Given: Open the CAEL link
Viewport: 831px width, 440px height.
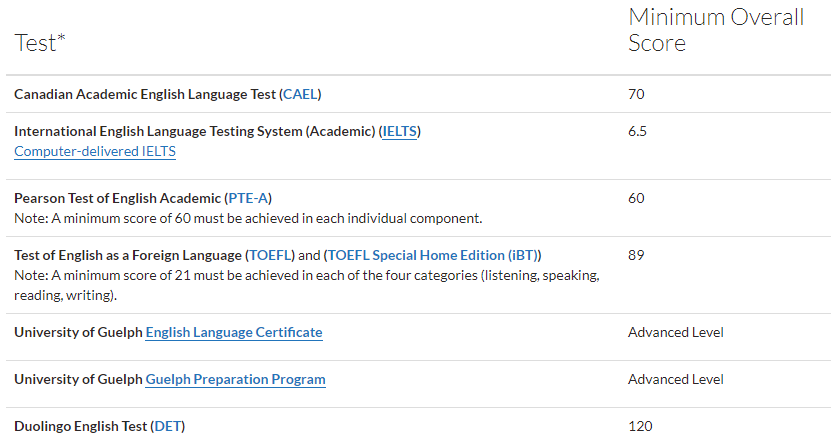Looking at the screenshot, I should coord(300,94).
